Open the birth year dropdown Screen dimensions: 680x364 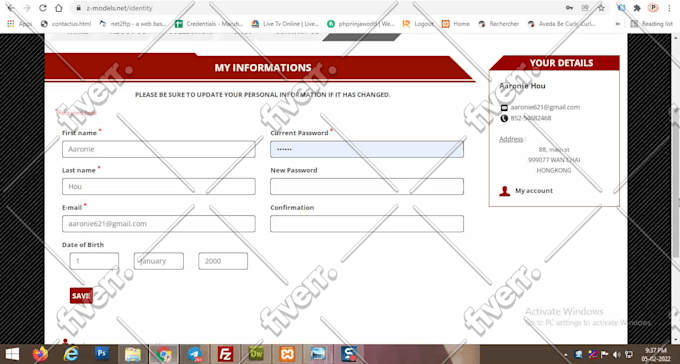pyautogui.click(x=223, y=261)
